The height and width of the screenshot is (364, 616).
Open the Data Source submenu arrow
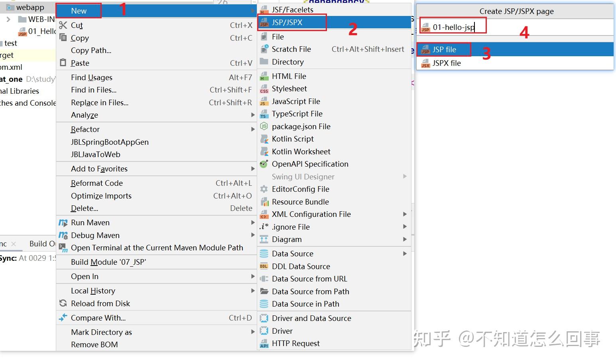405,254
